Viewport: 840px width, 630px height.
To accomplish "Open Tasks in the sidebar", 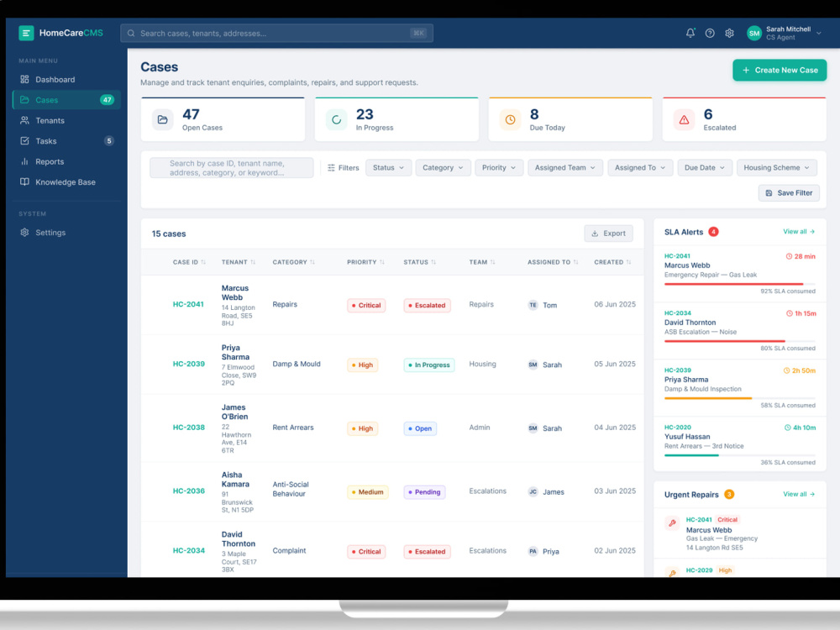I will pyautogui.click(x=66, y=141).
